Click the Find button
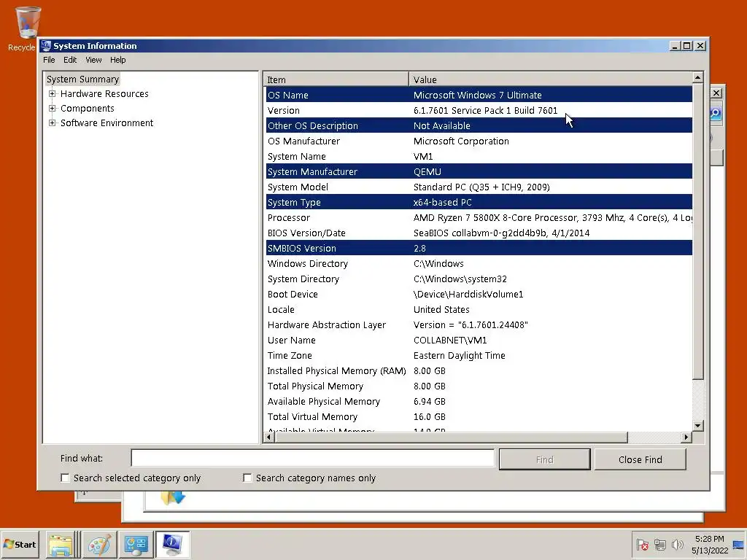 [x=544, y=459]
